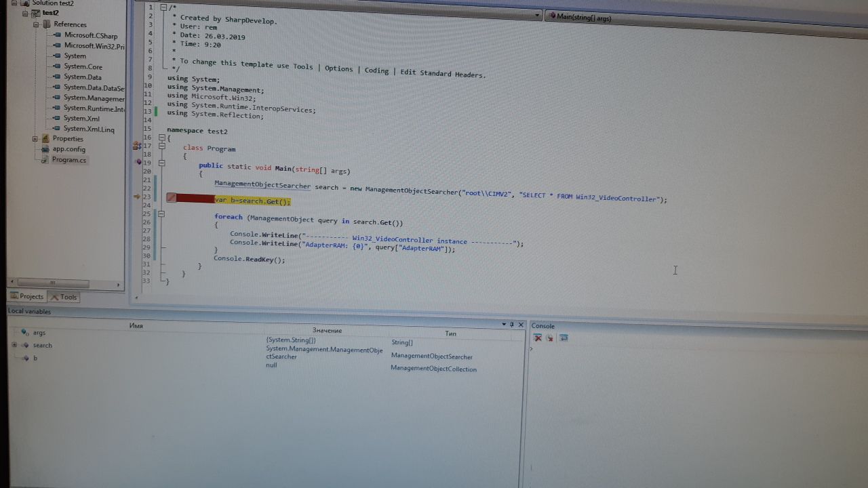
Task: Switch to the Projects tab
Action: tap(27, 296)
